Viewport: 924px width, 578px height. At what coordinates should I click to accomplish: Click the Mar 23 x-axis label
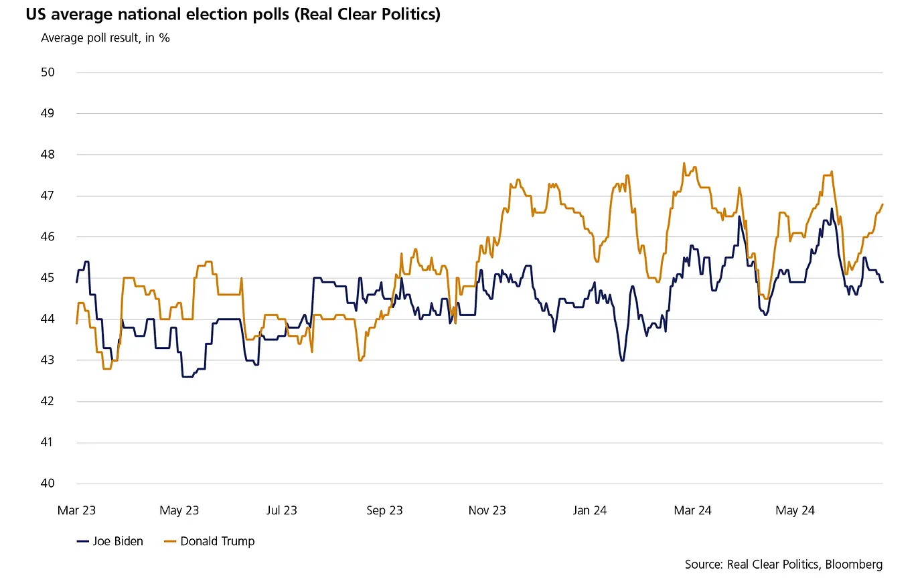76,510
